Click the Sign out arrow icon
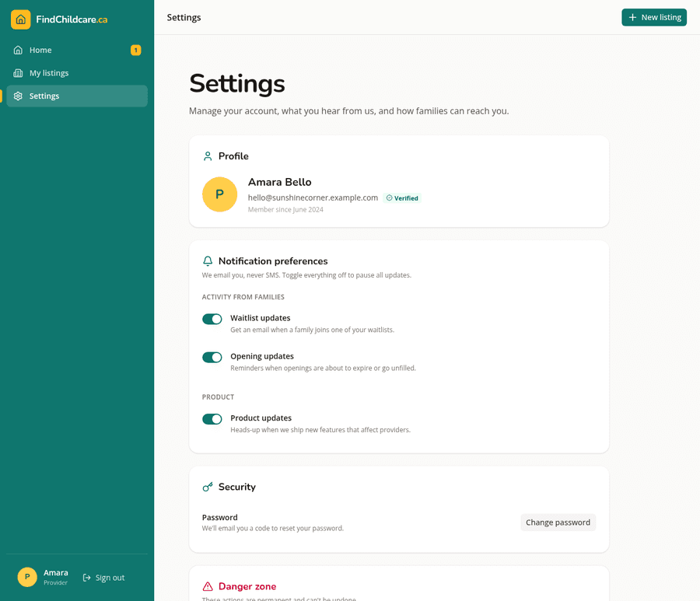Image resolution: width=700 pixels, height=601 pixels. (x=86, y=578)
